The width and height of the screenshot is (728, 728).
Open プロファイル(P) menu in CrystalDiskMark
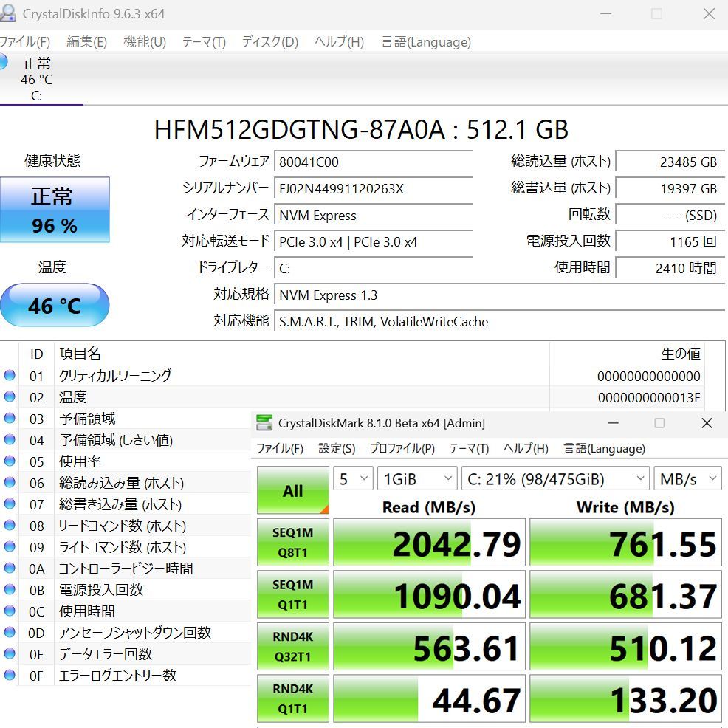point(402,448)
